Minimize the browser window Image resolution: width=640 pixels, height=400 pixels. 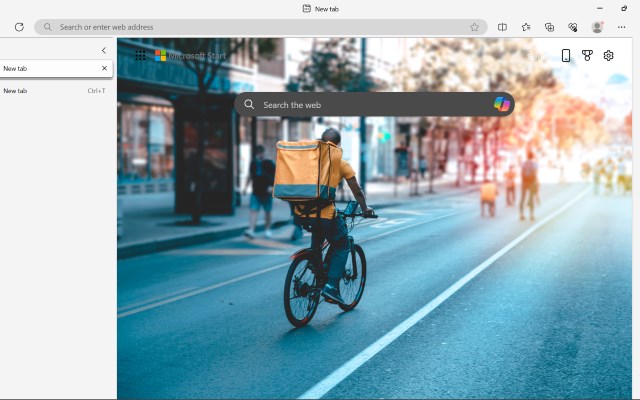point(600,8)
